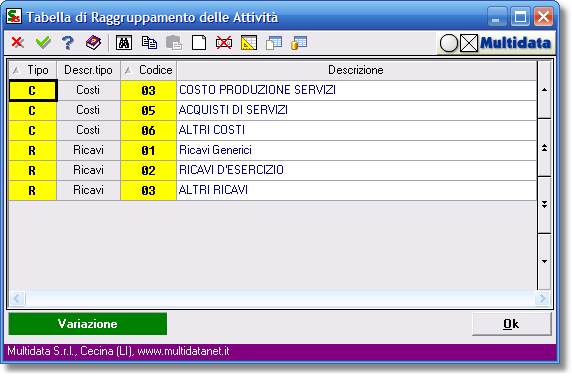
Task: Sort by Tipo column header
Action: 32,70
